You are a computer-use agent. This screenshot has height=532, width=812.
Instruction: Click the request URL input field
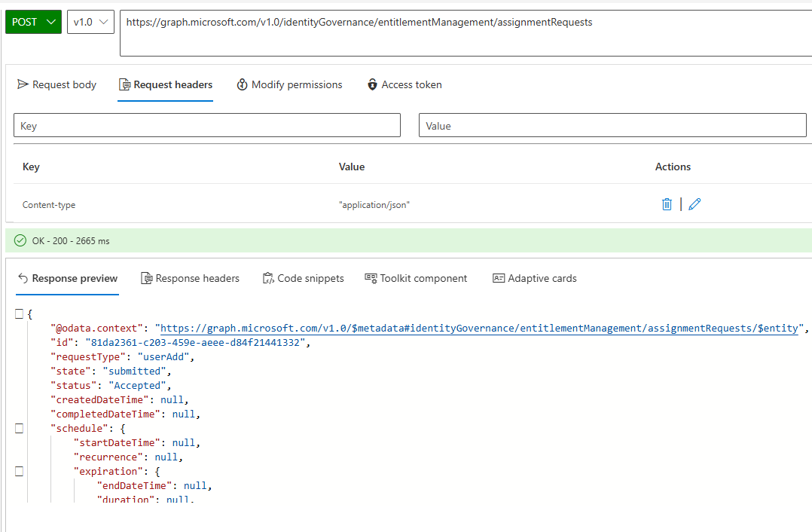click(x=466, y=33)
